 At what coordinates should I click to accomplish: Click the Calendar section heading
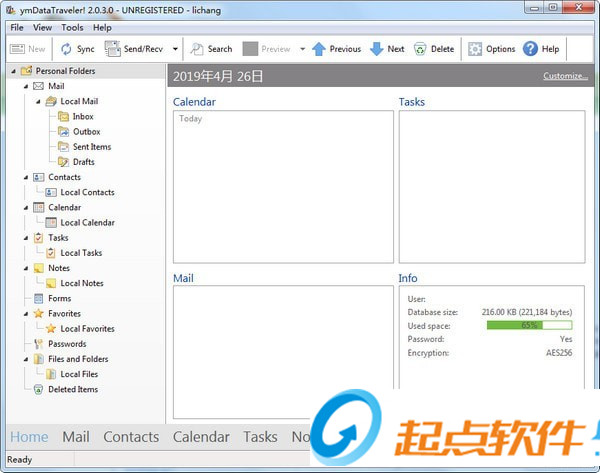point(194,102)
